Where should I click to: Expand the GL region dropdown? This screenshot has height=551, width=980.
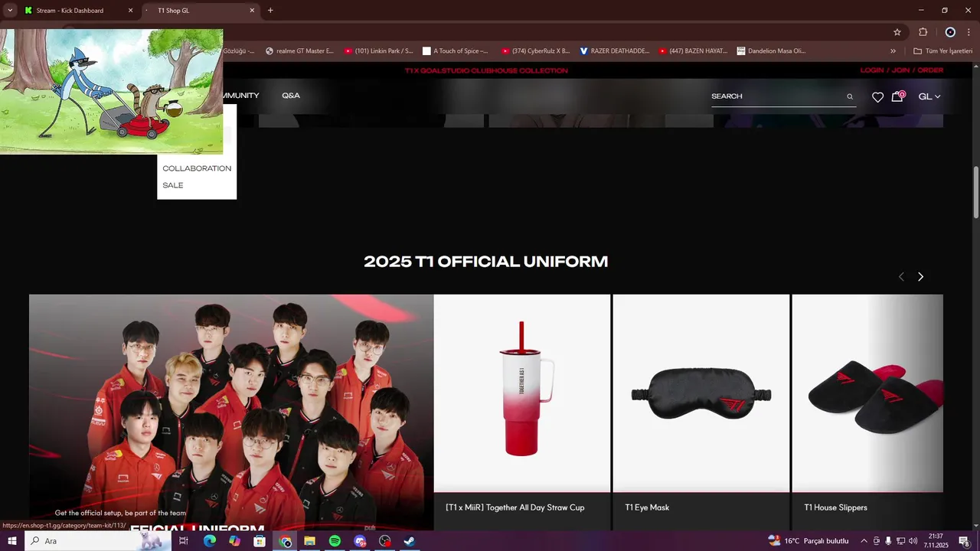coord(929,96)
